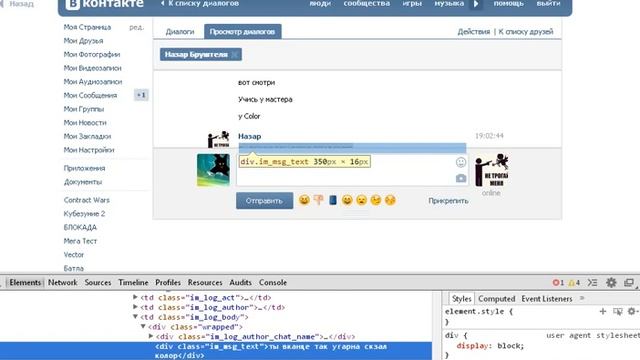This screenshot has height=360, width=640.
Task: Insert the winking face emoji
Action: click(376, 200)
